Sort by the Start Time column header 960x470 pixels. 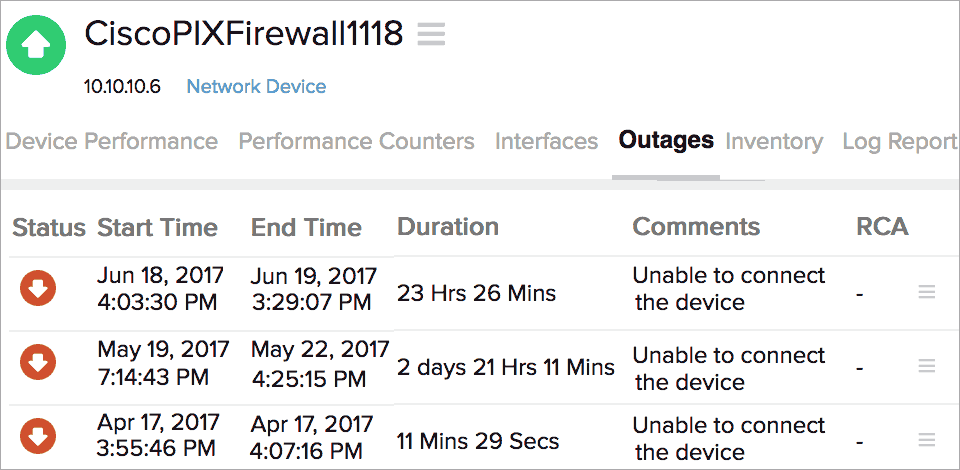pos(157,228)
